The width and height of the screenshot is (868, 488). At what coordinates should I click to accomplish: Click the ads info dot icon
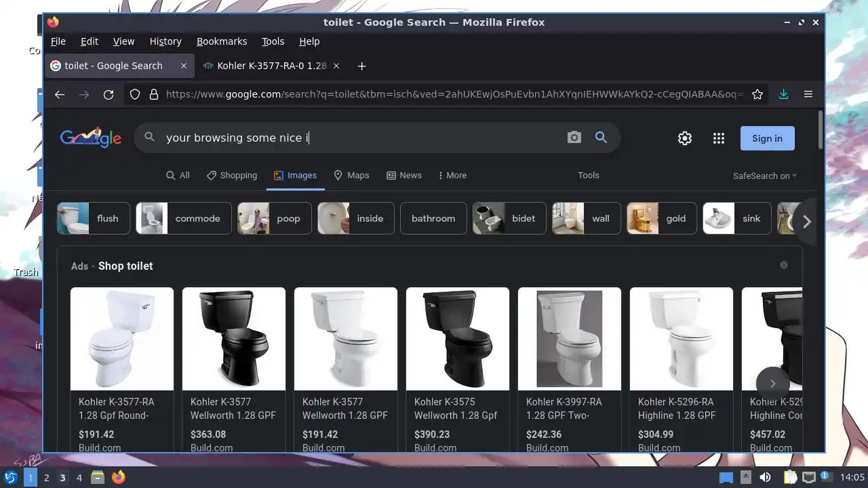pyautogui.click(x=784, y=265)
